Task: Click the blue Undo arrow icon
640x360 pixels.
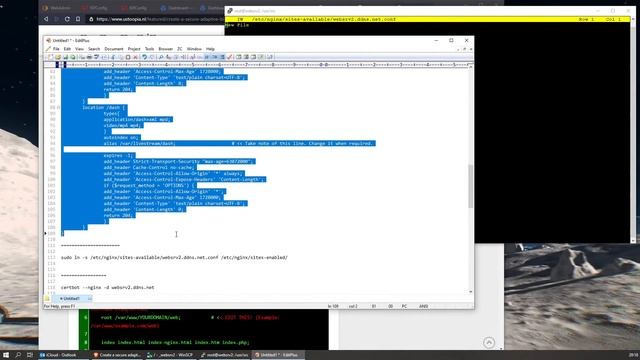Action: [144, 57]
